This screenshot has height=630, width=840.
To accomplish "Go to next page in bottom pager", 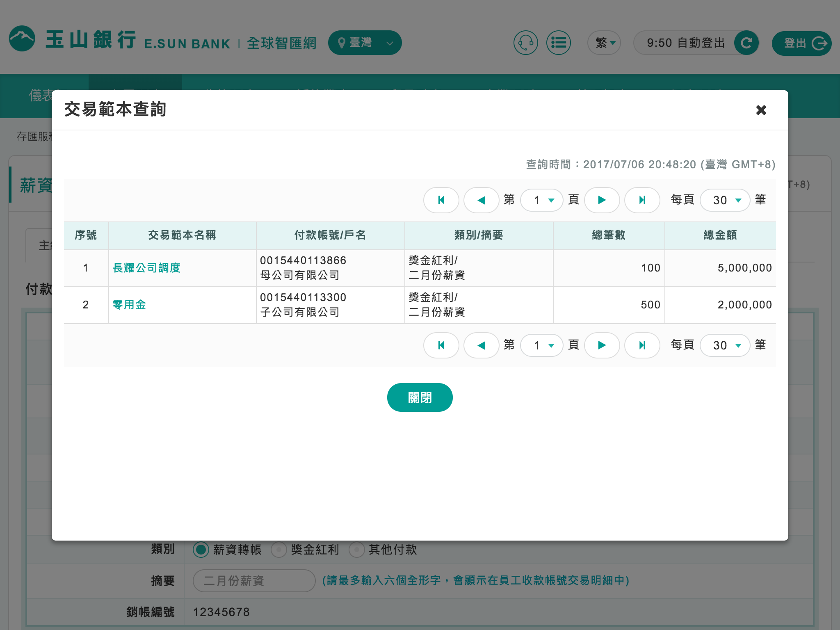I will [602, 345].
